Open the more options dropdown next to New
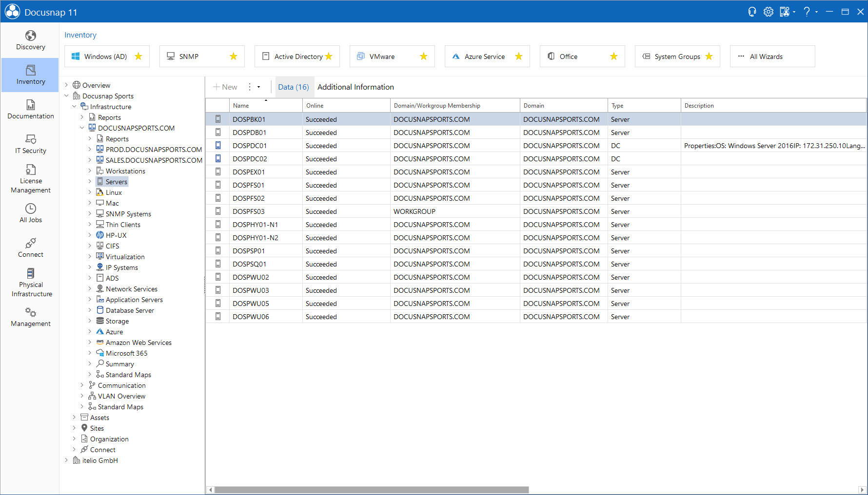This screenshot has height=495, width=868. tap(258, 87)
